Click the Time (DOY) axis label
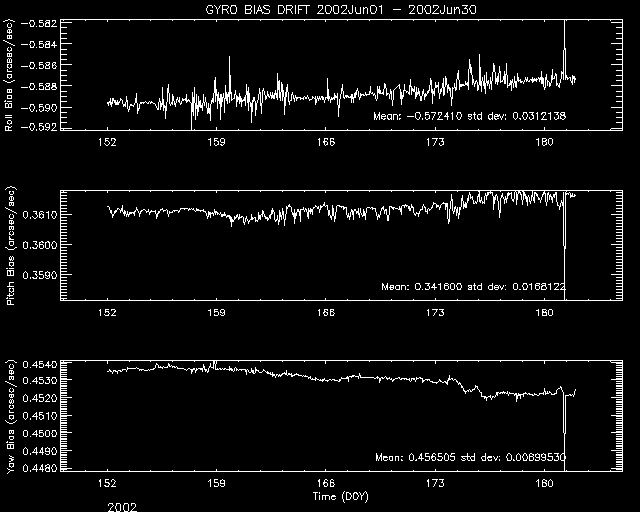This screenshot has width=640, height=512. coord(341,497)
